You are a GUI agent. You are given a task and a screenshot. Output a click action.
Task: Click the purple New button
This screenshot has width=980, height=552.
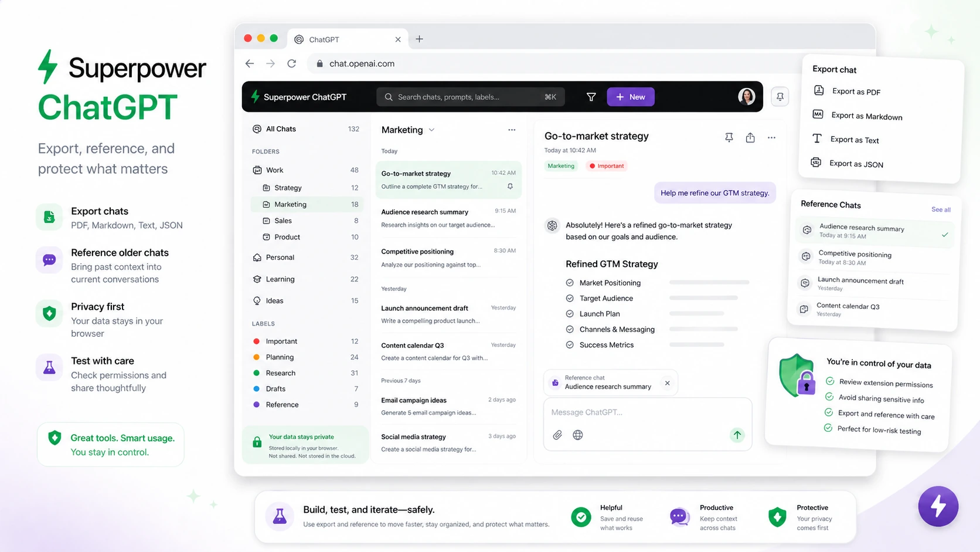[x=631, y=97]
